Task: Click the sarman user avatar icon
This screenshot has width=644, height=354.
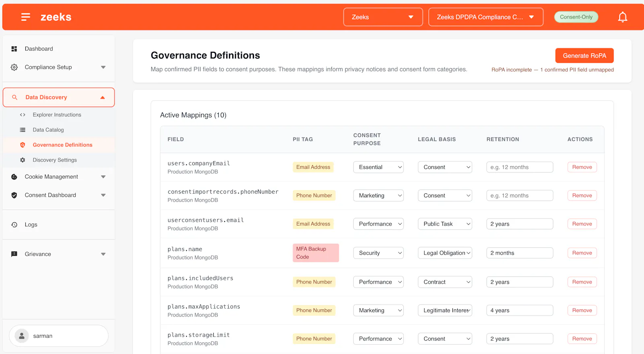Action: (x=22, y=336)
